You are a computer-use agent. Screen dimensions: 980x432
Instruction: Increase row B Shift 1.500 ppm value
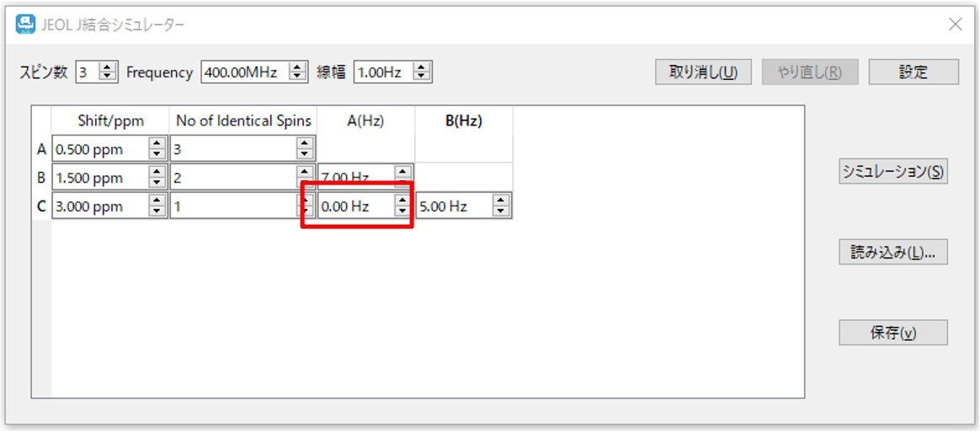pyautogui.click(x=157, y=173)
